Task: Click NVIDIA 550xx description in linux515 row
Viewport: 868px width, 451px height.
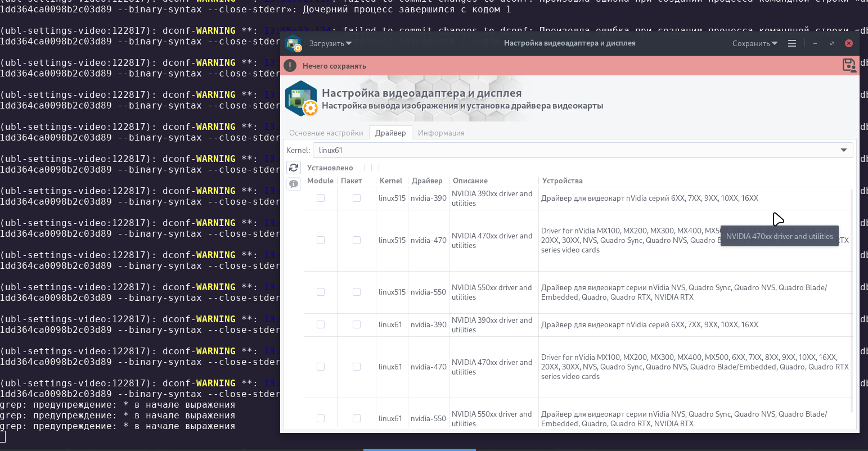Action: (492, 292)
